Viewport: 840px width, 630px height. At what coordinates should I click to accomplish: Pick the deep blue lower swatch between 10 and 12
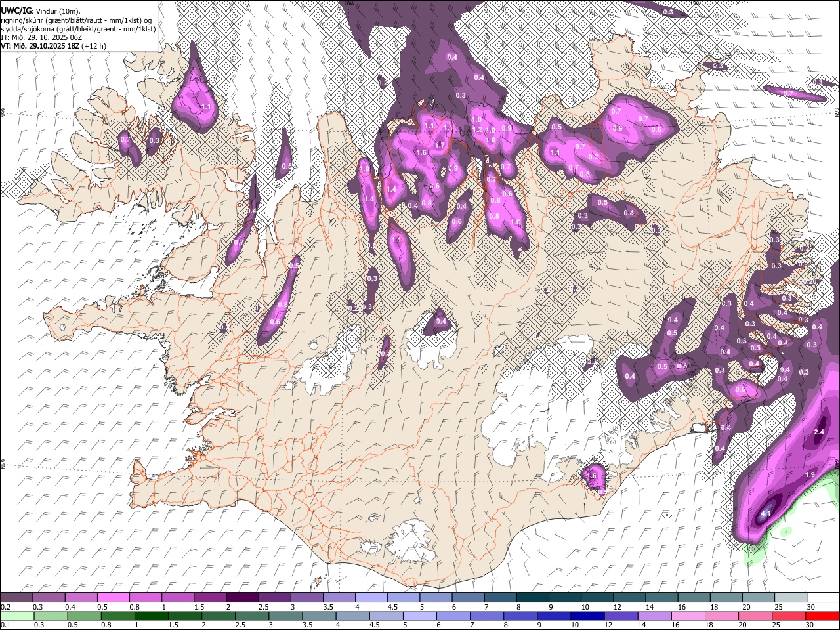point(586,616)
